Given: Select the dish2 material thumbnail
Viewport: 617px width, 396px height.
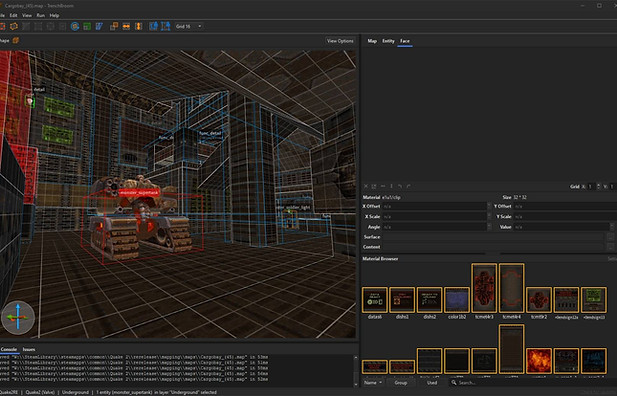Looking at the screenshot, I should (x=429, y=300).
